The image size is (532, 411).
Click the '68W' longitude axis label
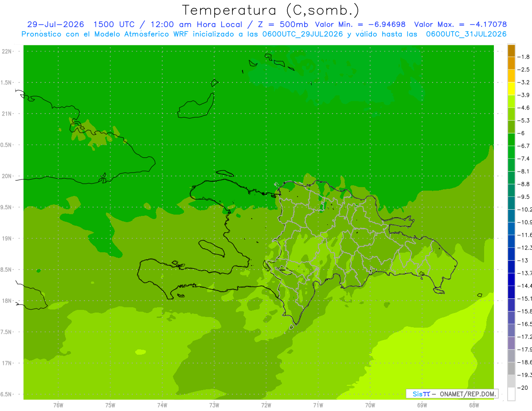(474, 405)
